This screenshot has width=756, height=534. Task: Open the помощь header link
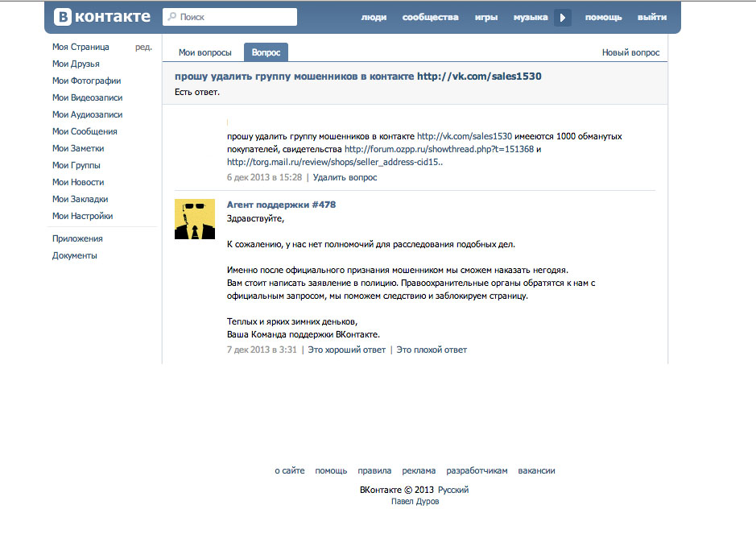point(603,18)
